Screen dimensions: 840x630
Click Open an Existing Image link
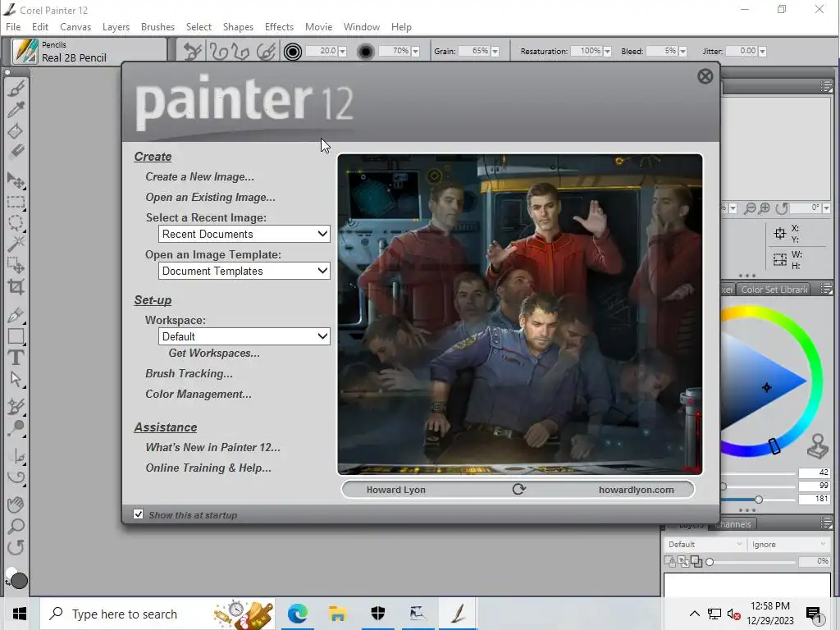[x=211, y=197]
